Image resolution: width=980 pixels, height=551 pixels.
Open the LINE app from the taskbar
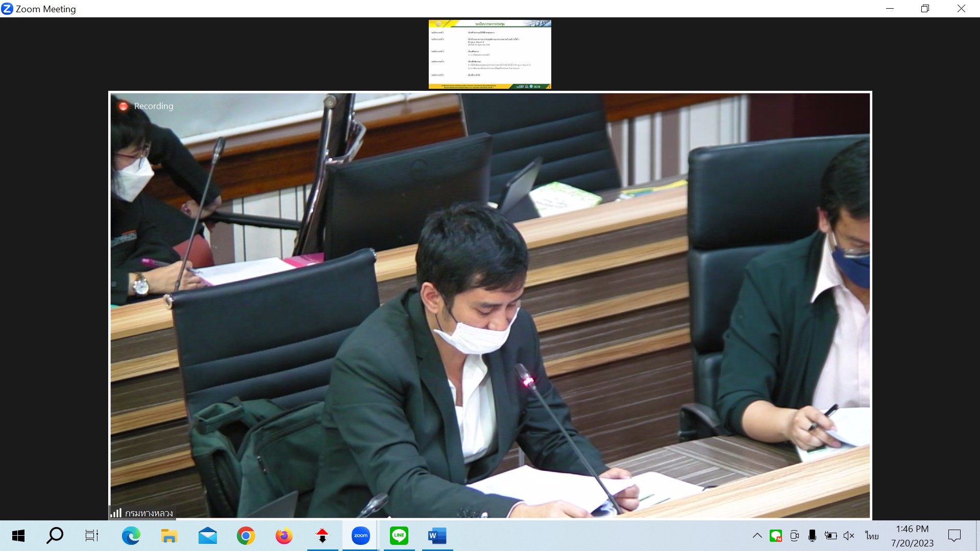[x=399, y=536]
